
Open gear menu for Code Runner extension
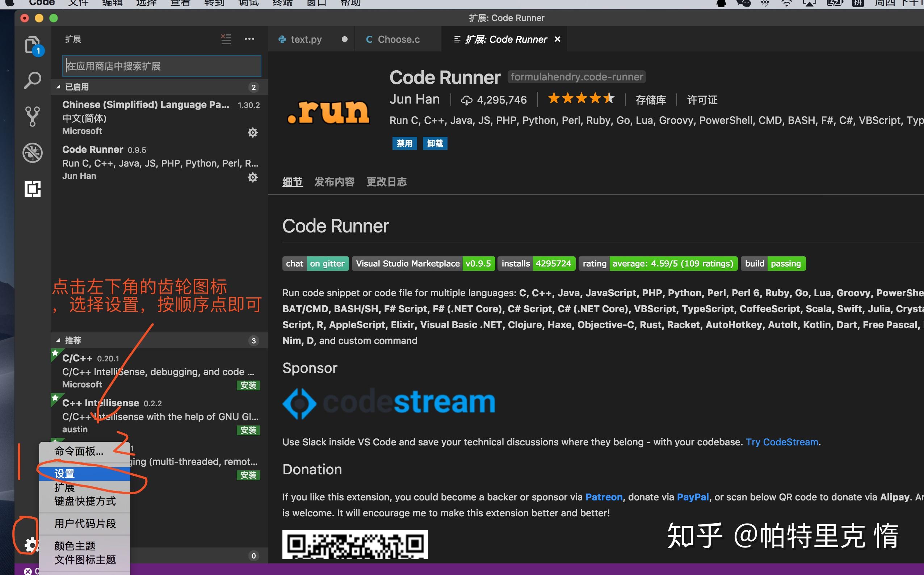252,177
